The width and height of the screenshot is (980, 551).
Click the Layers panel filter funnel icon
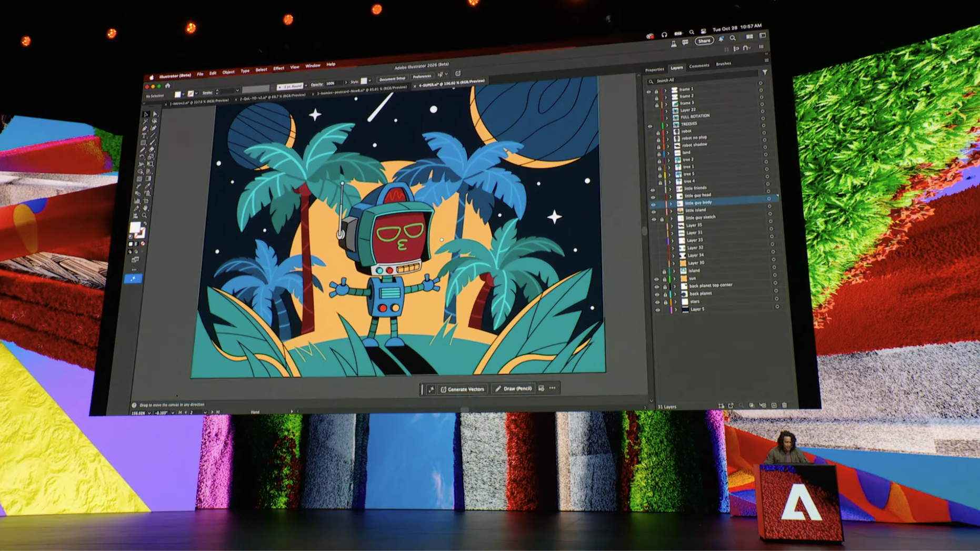tap(764, 72)
